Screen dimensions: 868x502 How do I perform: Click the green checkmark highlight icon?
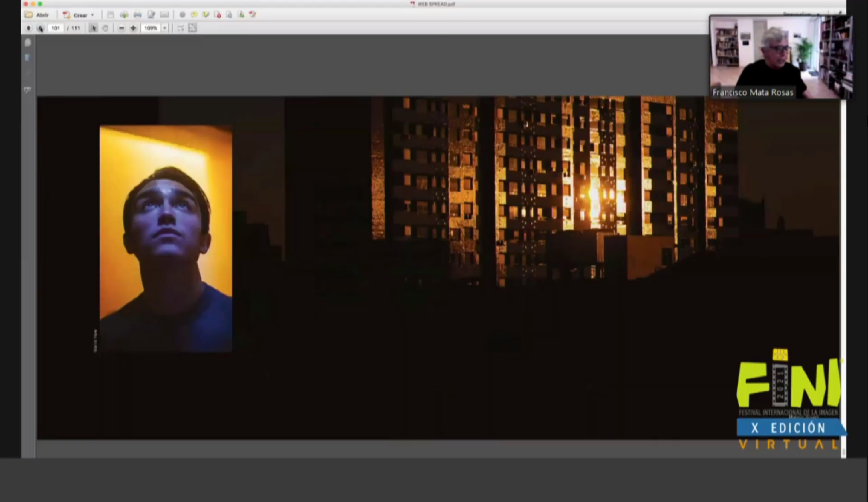206,15
